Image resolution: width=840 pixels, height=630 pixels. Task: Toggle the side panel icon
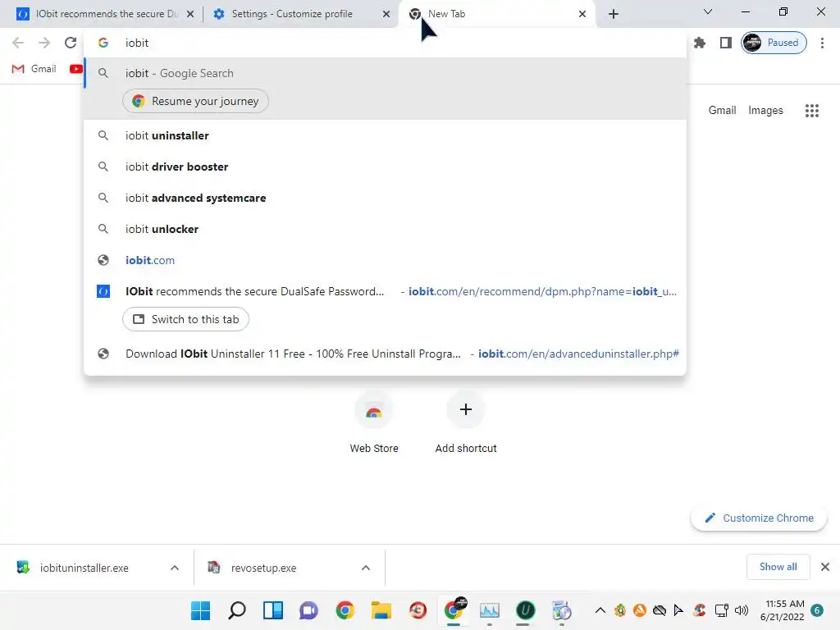pos(725,43)
